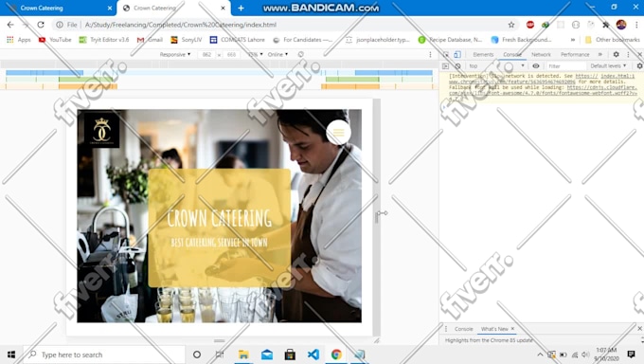The height and width of the screenshot is (364, 644).
Task: Reload the current page
Action: pos(41,25)
